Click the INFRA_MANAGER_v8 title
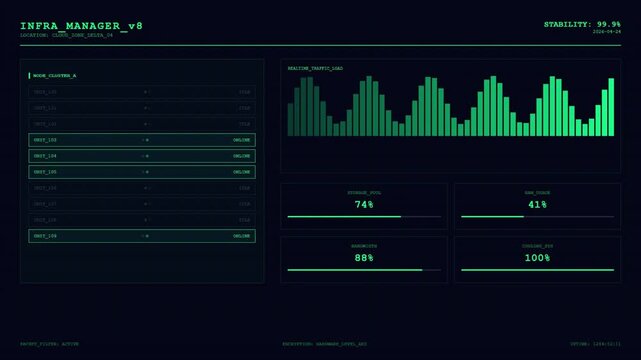The height and width of the screenshot is (360, 641). click(81, 26)
